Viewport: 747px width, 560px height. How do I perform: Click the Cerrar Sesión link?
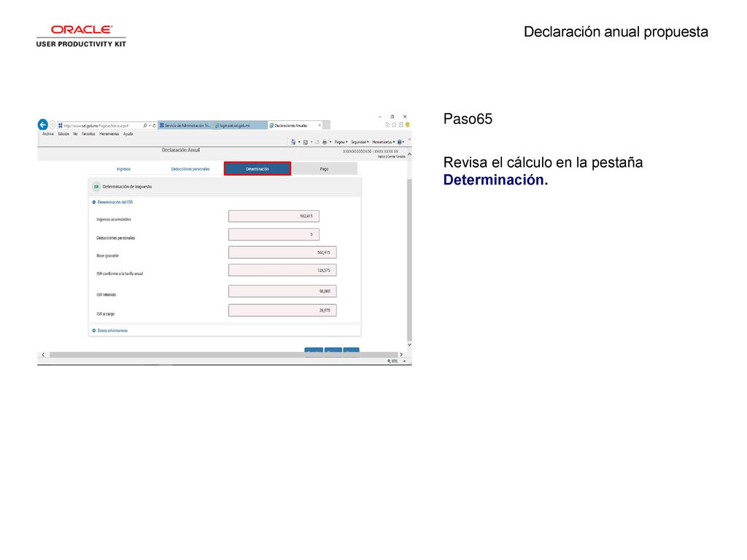[x=396, y=157]
